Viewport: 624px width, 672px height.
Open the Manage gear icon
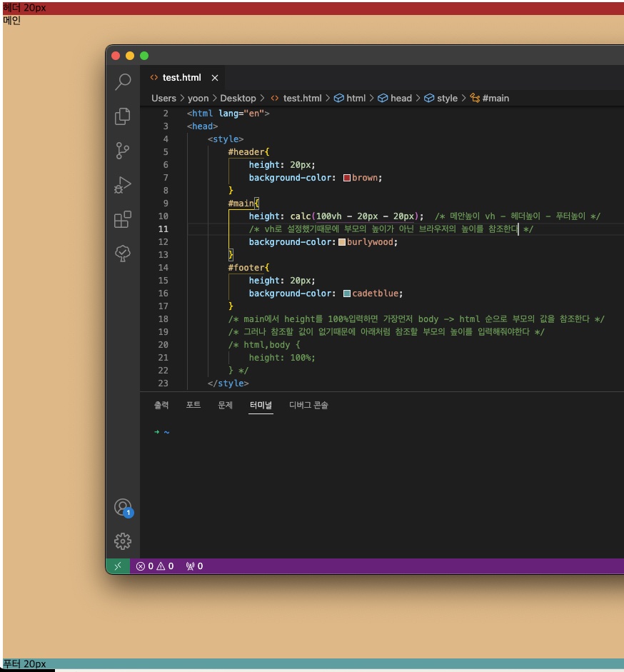point(123,541)
